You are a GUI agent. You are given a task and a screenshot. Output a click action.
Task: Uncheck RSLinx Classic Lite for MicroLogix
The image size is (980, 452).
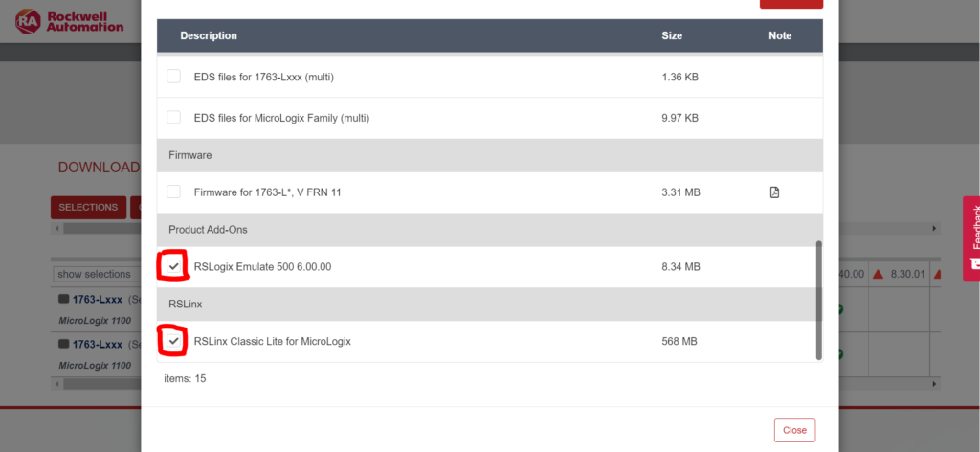tap(174, 341)
